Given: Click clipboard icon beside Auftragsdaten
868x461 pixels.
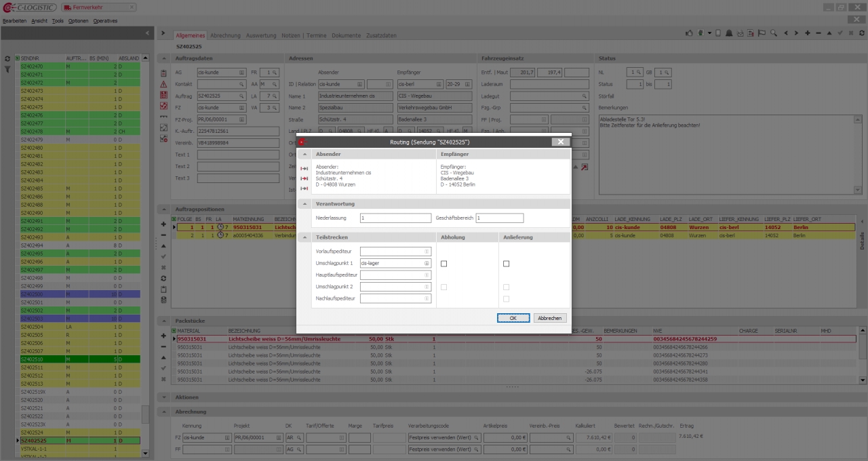Looking at the screenshot, I should click(x=163, y=73).
